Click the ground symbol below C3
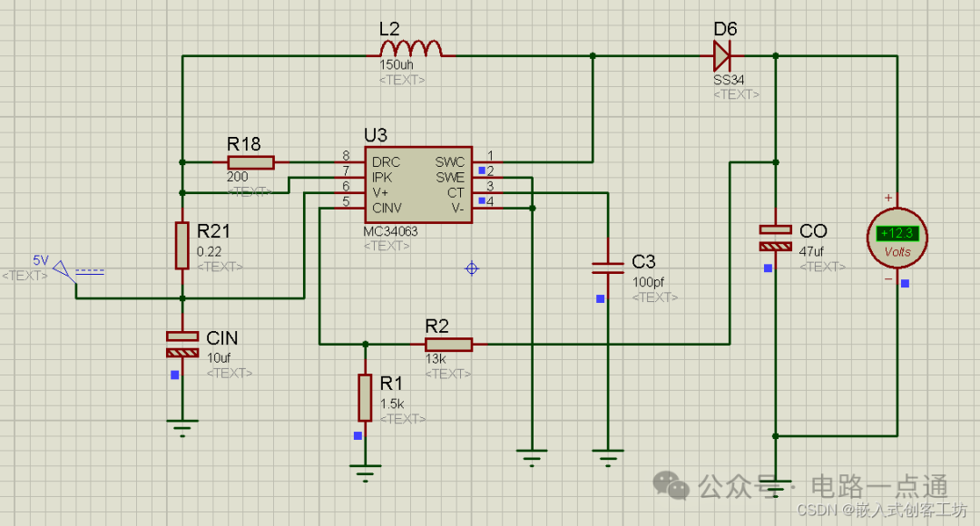980x526 pixels. pos(608,459)
